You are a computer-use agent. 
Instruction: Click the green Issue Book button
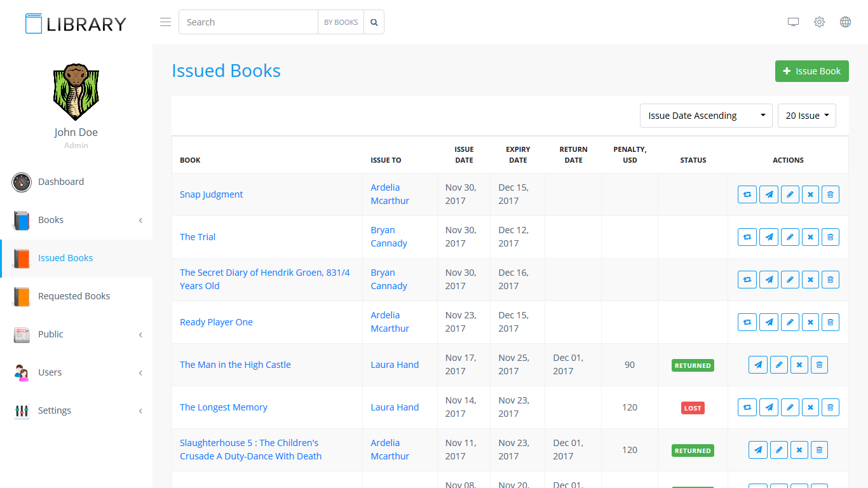pos(811,71)
